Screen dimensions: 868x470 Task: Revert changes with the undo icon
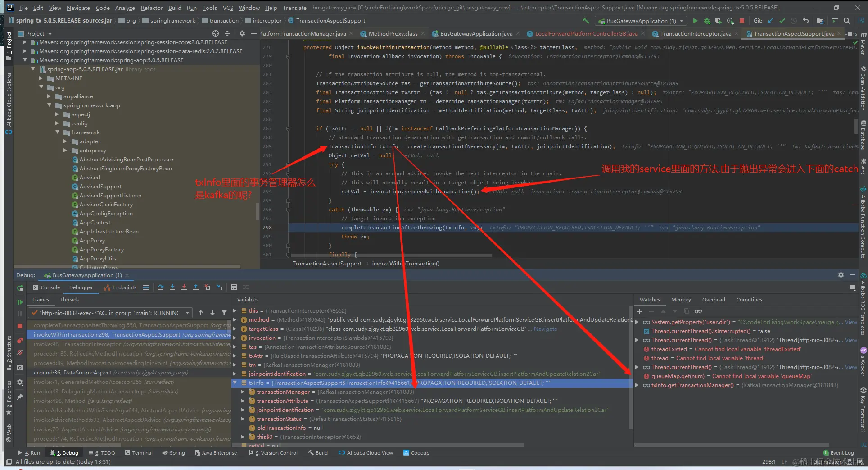tap(805, 21)
